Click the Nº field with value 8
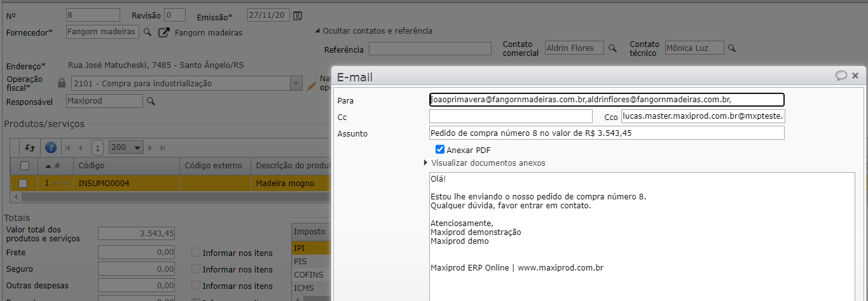 93,15
